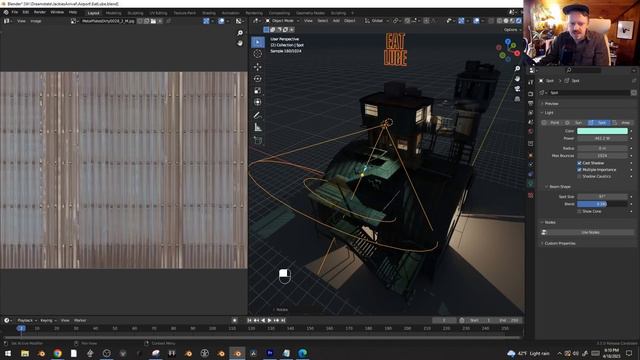This screenshot has width=640, height=360.
Task: Click the pan hand icon in the image editor
Action: pos(240,43)
